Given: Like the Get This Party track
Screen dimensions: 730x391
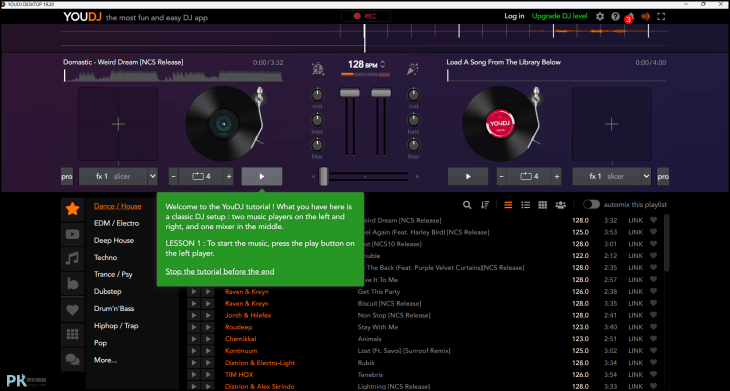Looking at the screenshot, I should (653, 291).
